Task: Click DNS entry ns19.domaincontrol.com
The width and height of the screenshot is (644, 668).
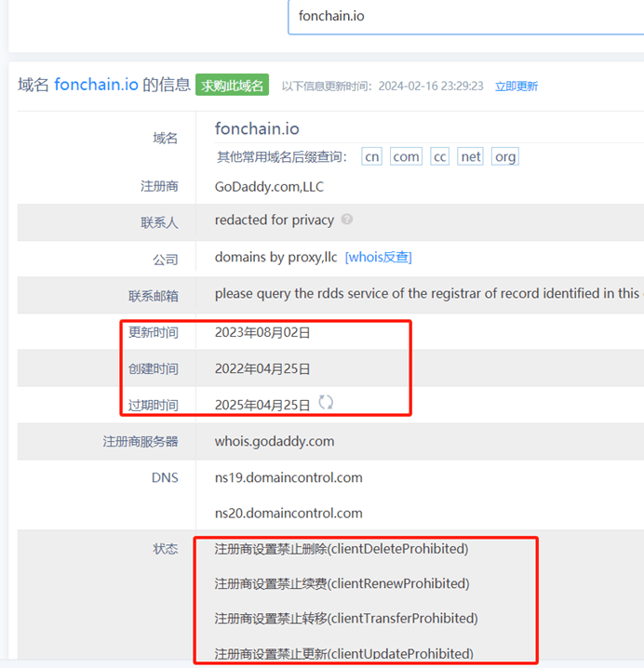Action: tap(288, 477)
